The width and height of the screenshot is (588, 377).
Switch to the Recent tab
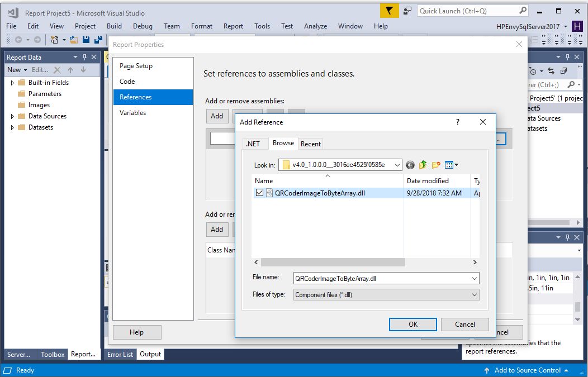[311, 144]
